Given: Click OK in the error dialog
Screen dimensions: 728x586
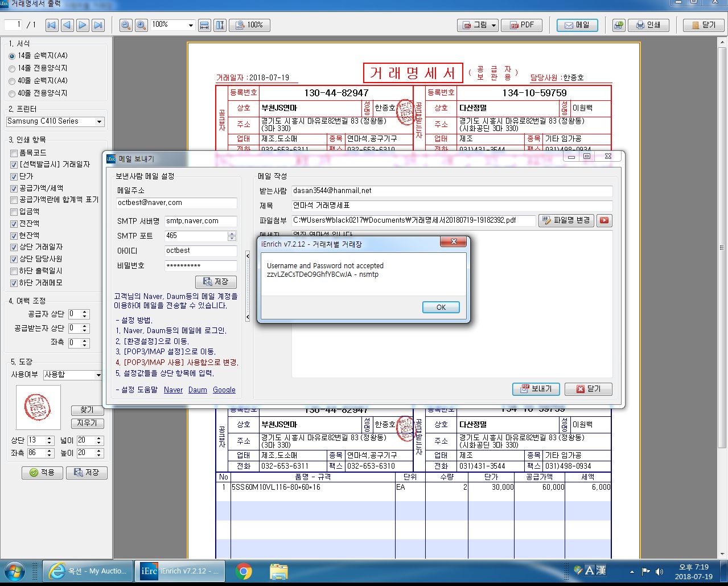Looking at the screenshot, I should pyautogui.click(x=441, y=307).
